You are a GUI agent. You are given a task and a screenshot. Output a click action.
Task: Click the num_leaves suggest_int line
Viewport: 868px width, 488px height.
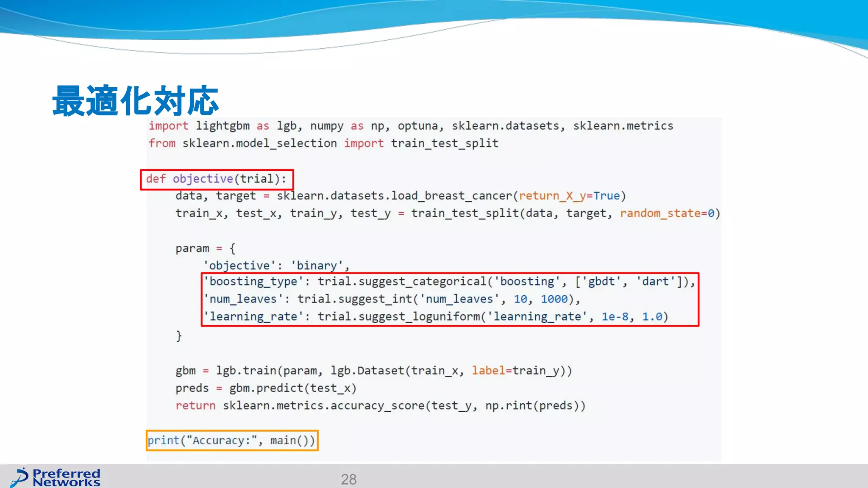click(x=392, y=299)
